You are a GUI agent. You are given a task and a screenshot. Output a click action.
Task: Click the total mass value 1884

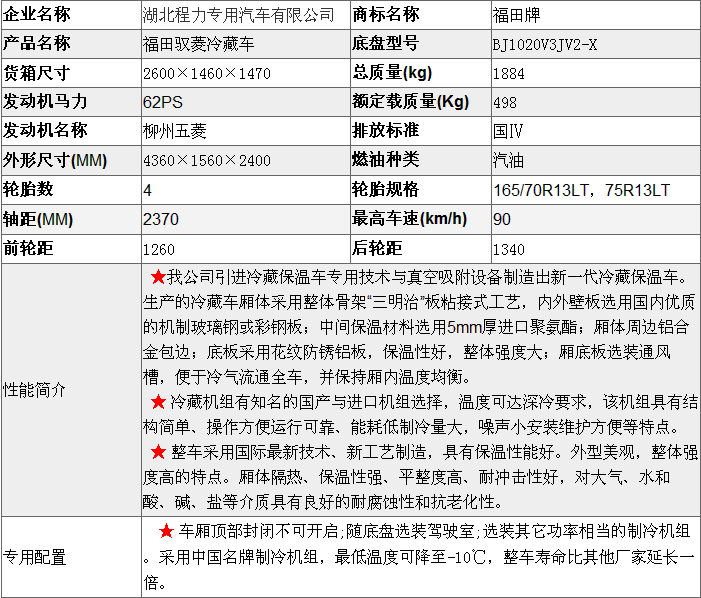509,73
